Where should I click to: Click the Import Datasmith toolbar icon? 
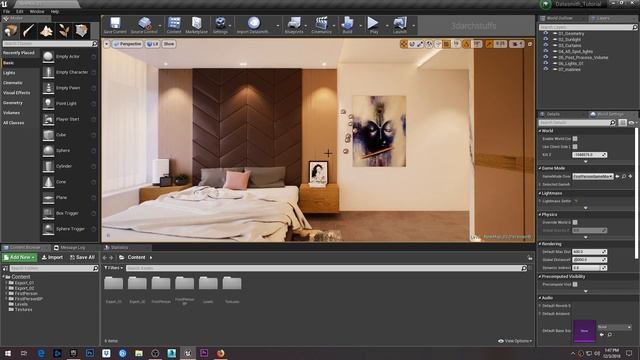coord(253,23)
